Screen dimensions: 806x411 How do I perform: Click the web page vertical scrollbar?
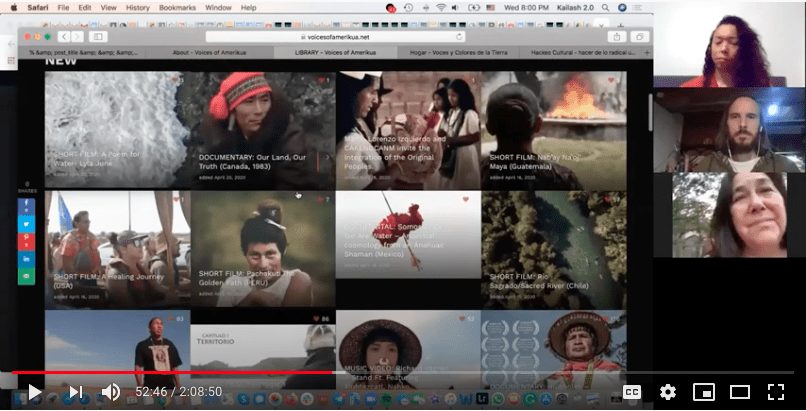tap(650, 113)
